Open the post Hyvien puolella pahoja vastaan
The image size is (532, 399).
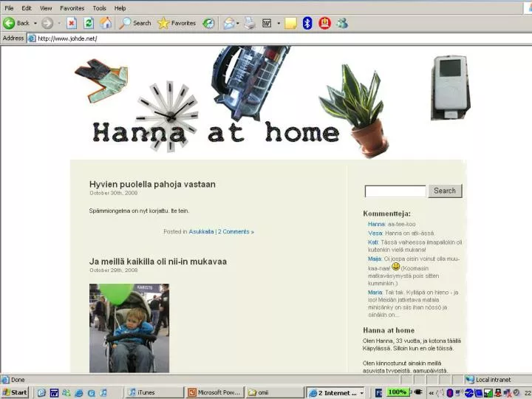[x=152, y=184]
